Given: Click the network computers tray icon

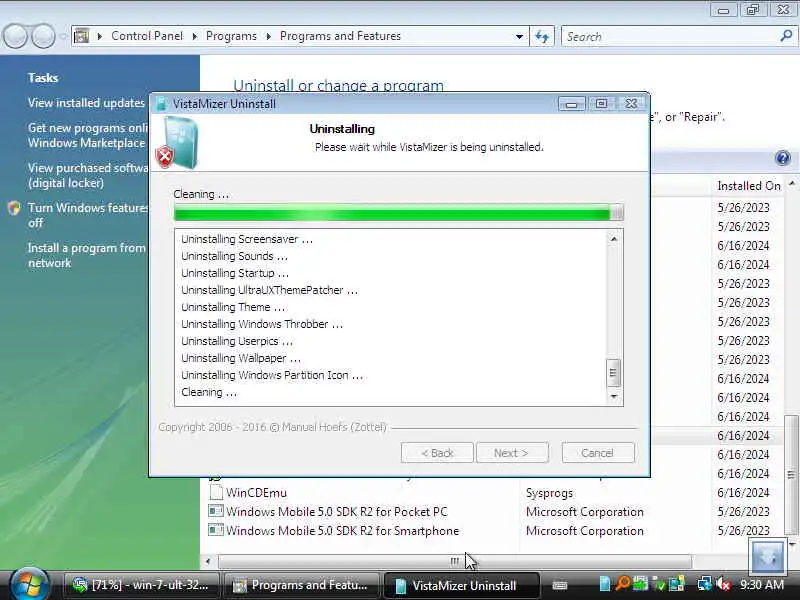Looking at the screenshot, I should coord(705,584).
